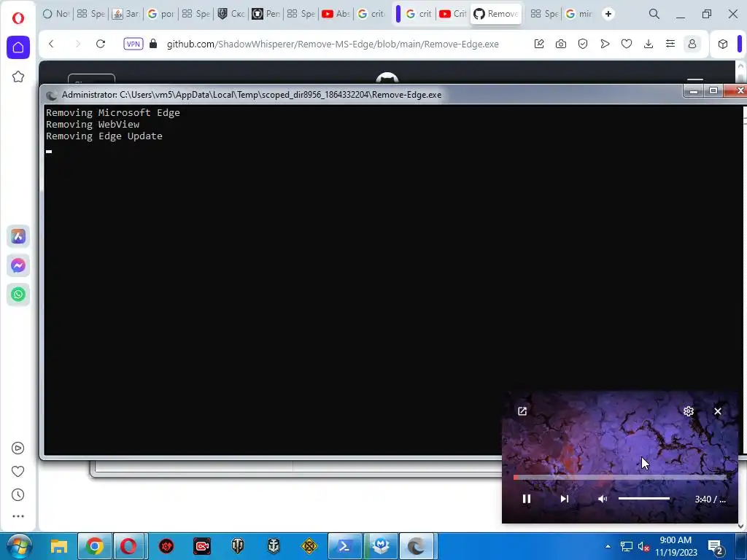Open the Windows Start button
Image resolution: width=747 pixels, height=560 pixels.
(19, 546)
